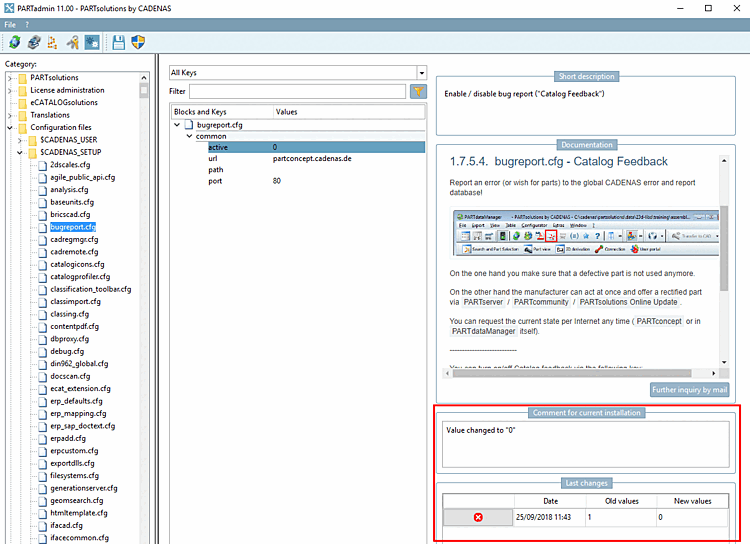750x544 pixels.
Task: Select the port key row
Action: pos(316,181)
